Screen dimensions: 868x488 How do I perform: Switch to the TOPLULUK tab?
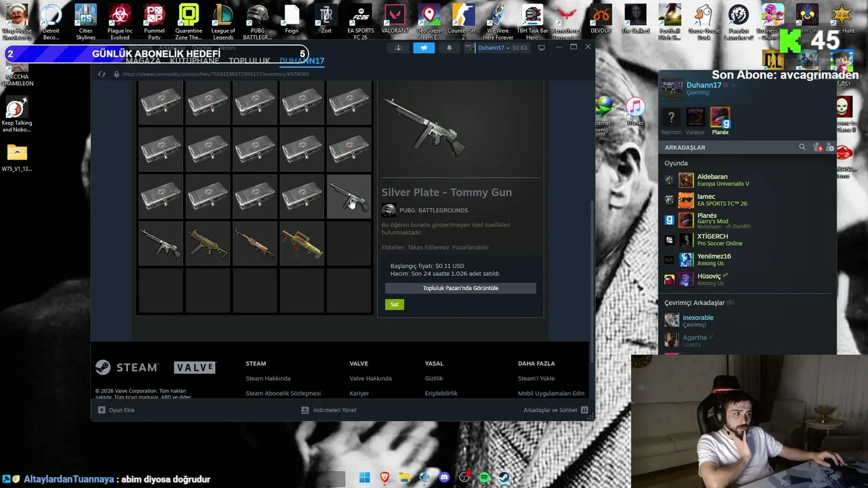pyautogui.click(x=250, y=60)
